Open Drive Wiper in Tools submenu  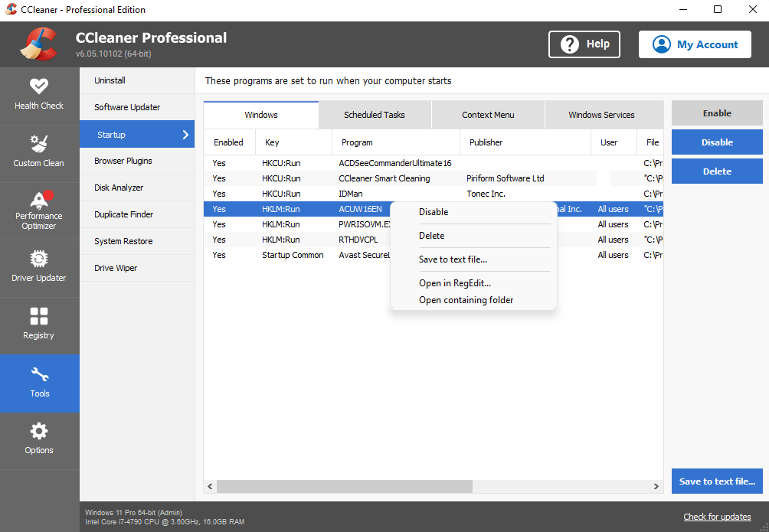[x=137, y=268]
